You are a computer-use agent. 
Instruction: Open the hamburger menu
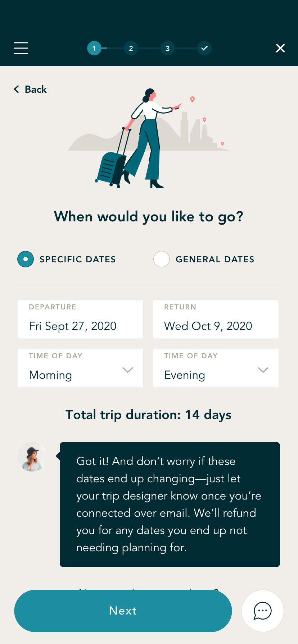[21, 48]
